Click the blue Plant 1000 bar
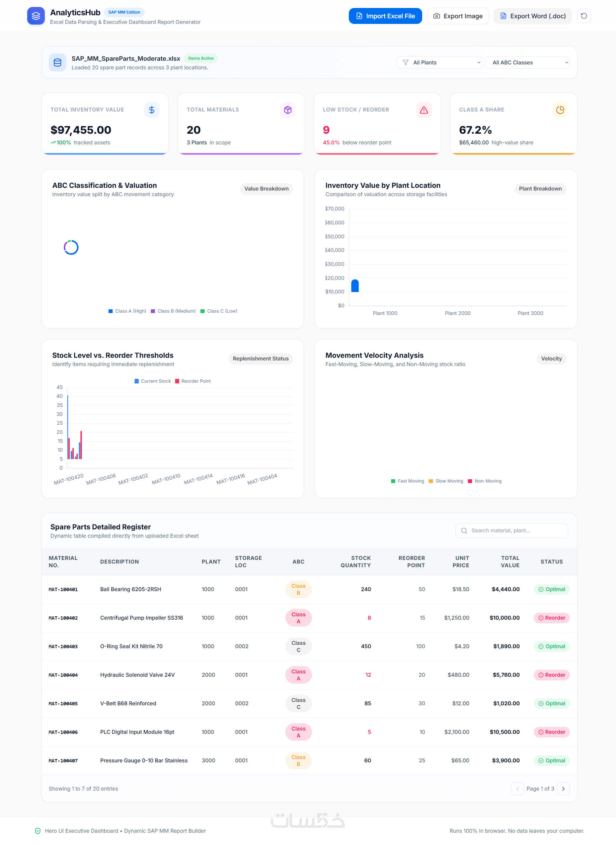 354,286
